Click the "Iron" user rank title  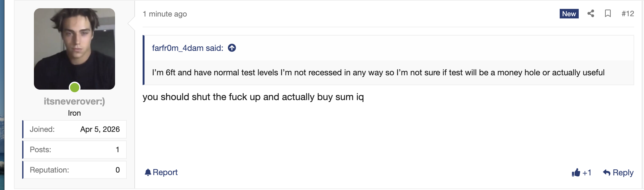[x=74, y=113]
